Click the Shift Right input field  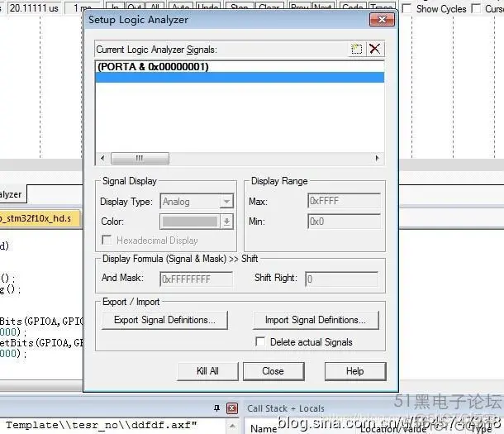click(342, 279)
